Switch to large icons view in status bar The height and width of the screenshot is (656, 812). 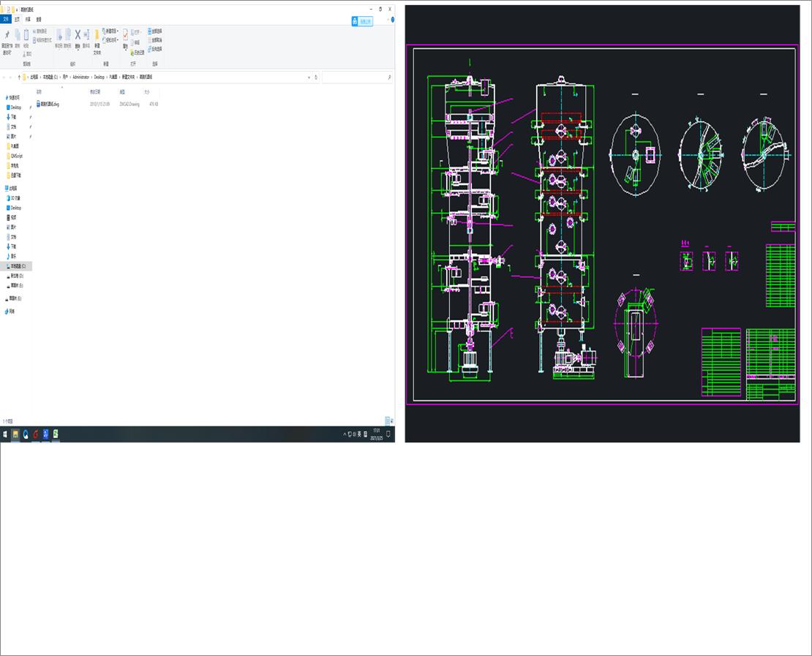[392, 421]
